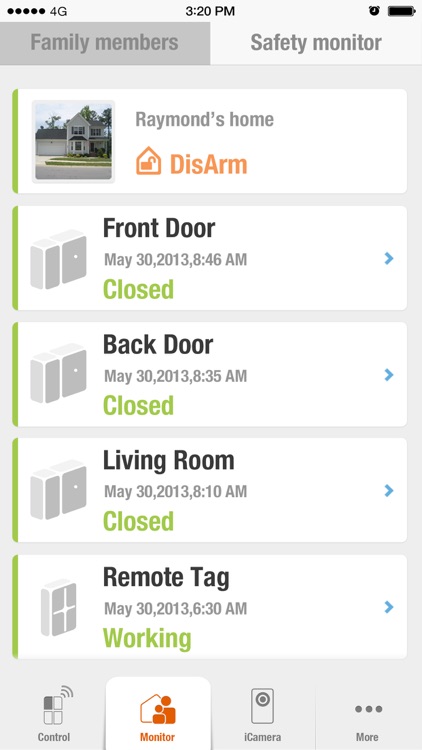Expand Remote Tag details chevron
The width and height of the screenshot is (422, 750).
[x=389, y=607]
